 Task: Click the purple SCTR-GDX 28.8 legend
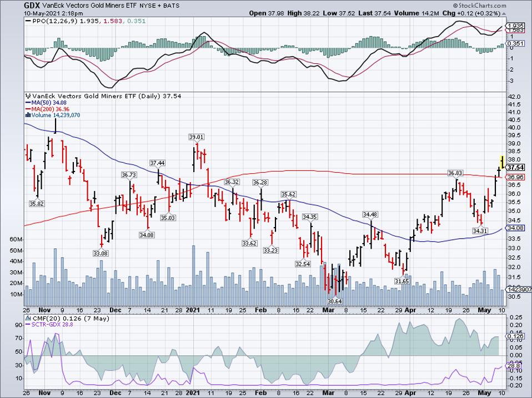[49, 324]
